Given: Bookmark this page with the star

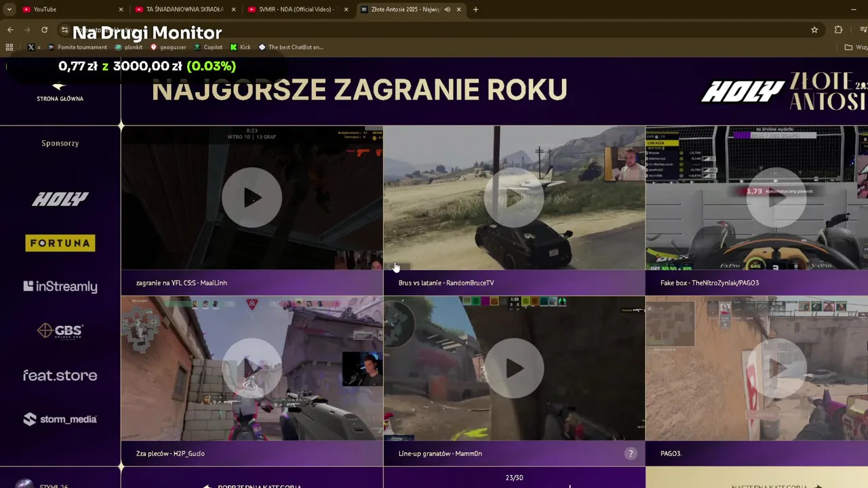Looking at the screenshot, I should pyautogui.click(x=814, y=30).
